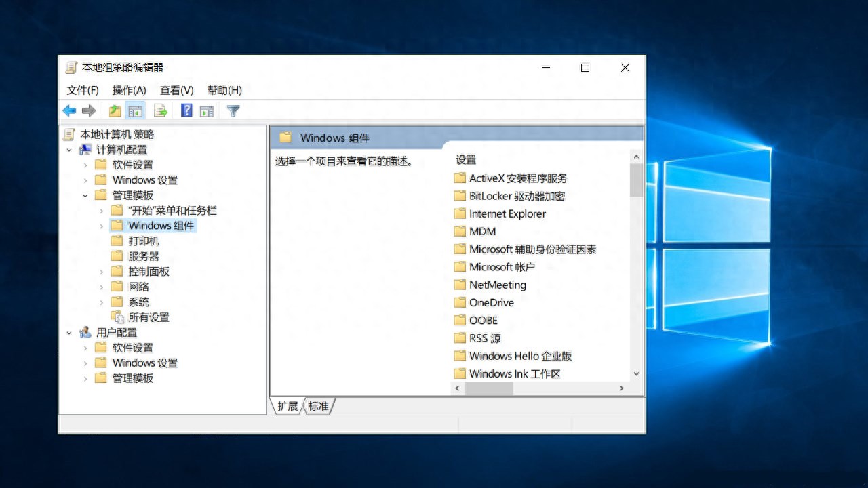Click the RSS 源 folder icon
The width and height of the screenshot is (868, 488).
pyautogui.click(x=460, y=338)
